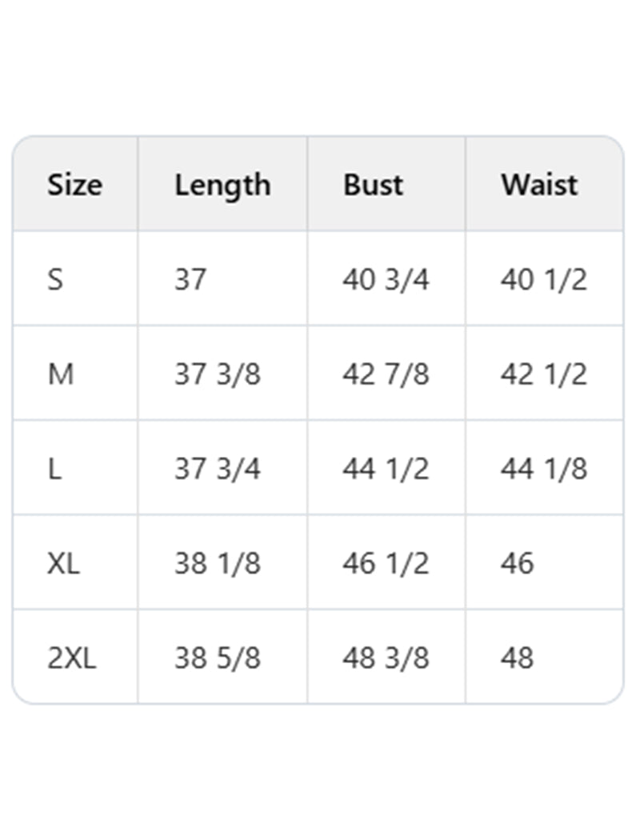The width and height of the screenshot is (640, 840).
Task: Click the M length value 37 3/8
Action: pyautogui.click(x=218, y=374)
